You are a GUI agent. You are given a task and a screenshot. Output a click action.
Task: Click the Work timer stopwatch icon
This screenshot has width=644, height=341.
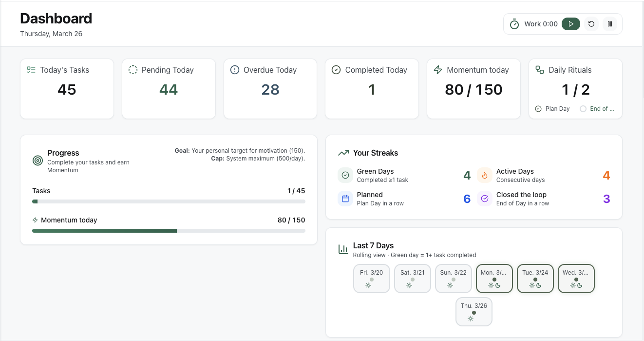point(514,23)
